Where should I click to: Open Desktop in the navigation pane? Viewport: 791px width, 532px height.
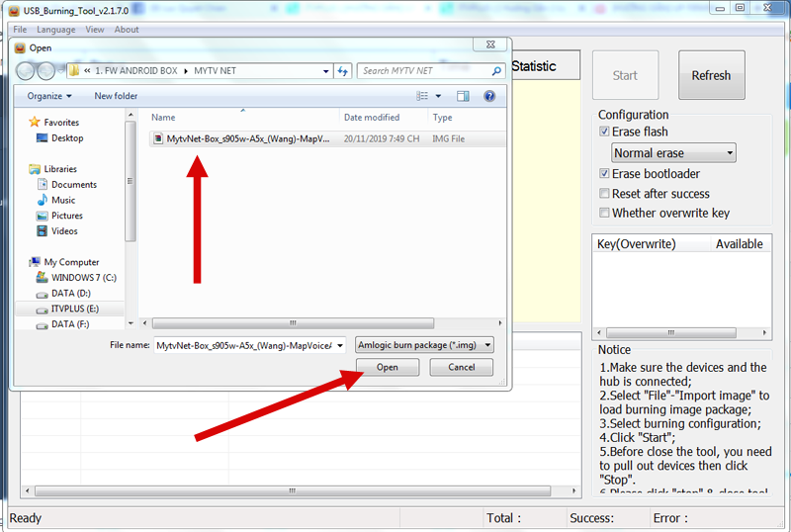point(67,137)
